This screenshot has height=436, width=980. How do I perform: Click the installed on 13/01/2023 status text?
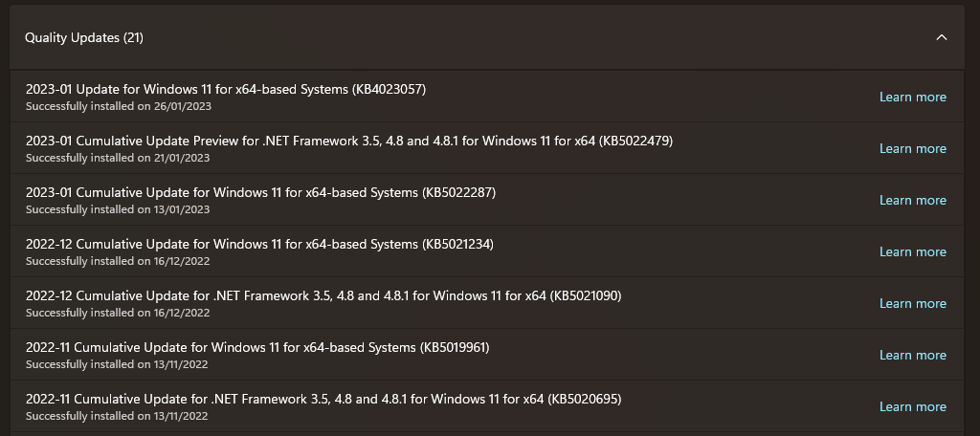pyautogui.click(x=118, y=209)
